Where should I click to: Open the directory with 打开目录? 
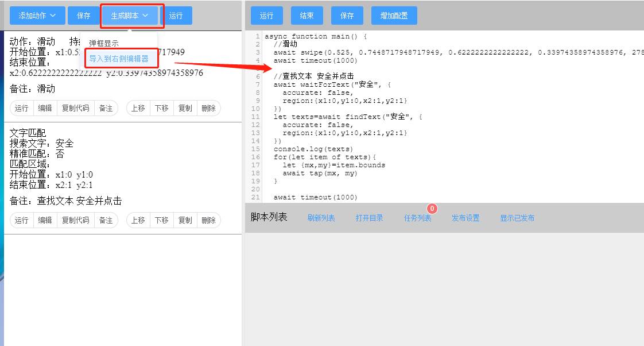pos(369,218)
